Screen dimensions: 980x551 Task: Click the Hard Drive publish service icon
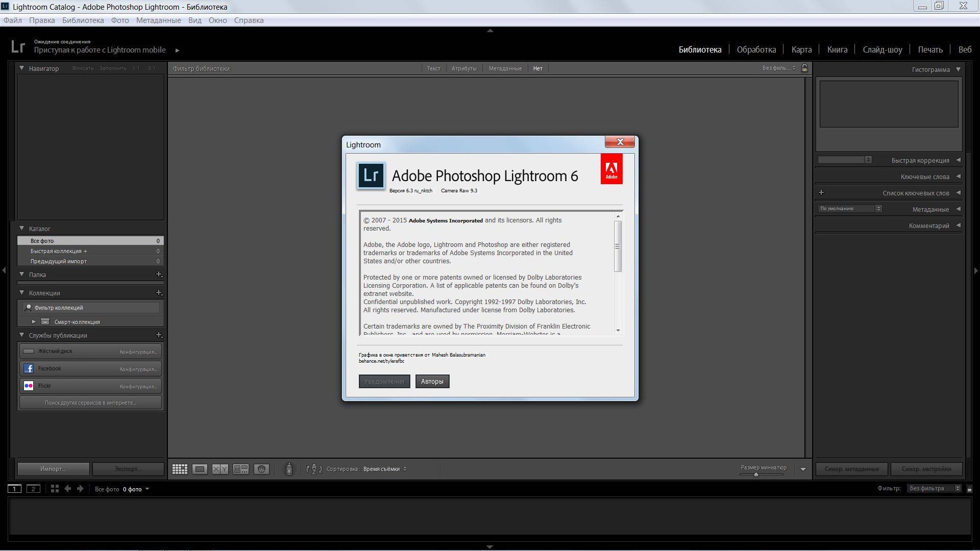[x=29, y=351]
